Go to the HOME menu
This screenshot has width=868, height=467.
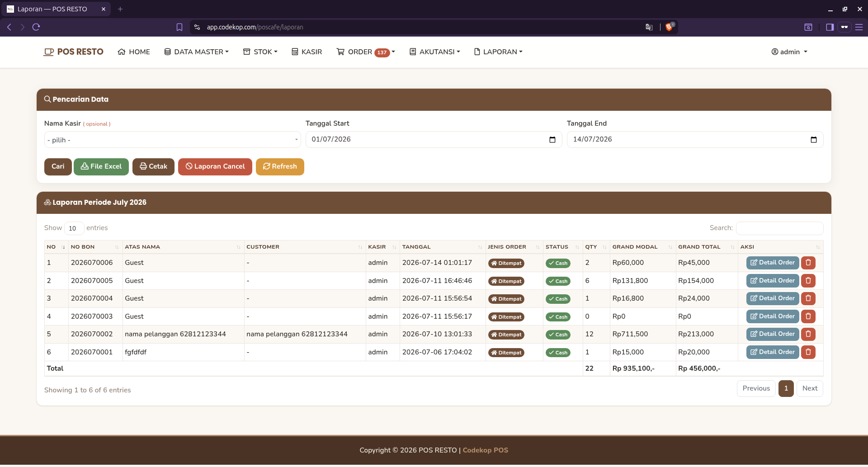(134, 52)
